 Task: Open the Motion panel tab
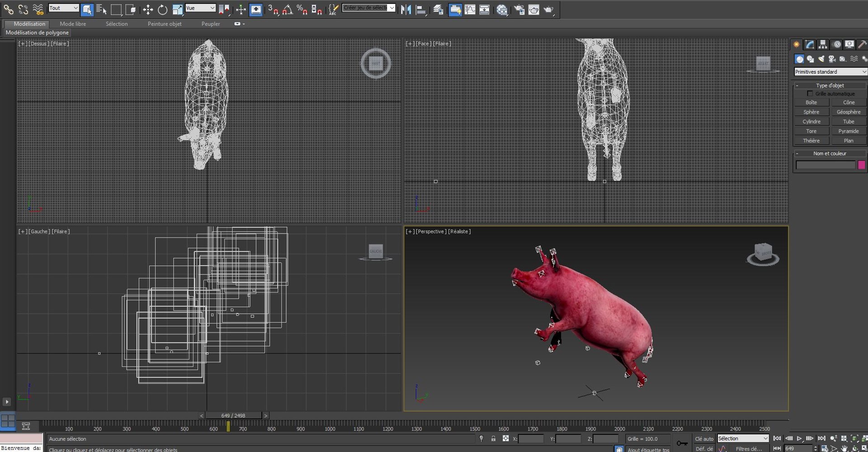click(x=837, y=44)
